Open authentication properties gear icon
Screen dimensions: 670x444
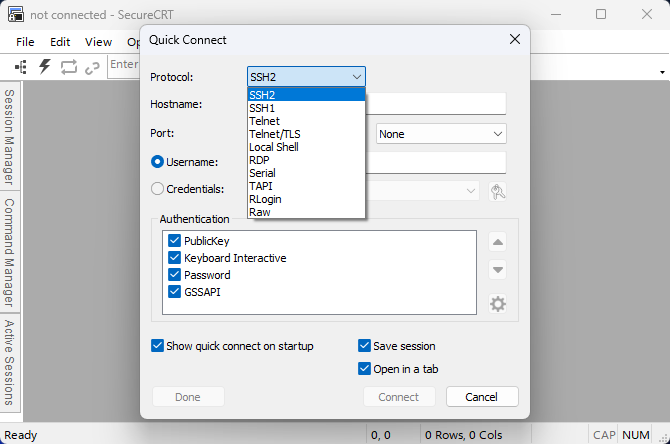click(498, 304)
